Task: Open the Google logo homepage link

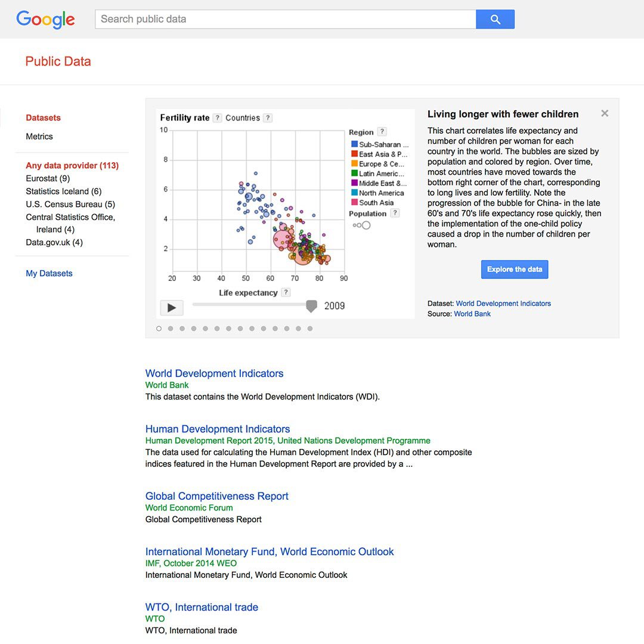Action: pyautogui.click(x=45, y=19)
